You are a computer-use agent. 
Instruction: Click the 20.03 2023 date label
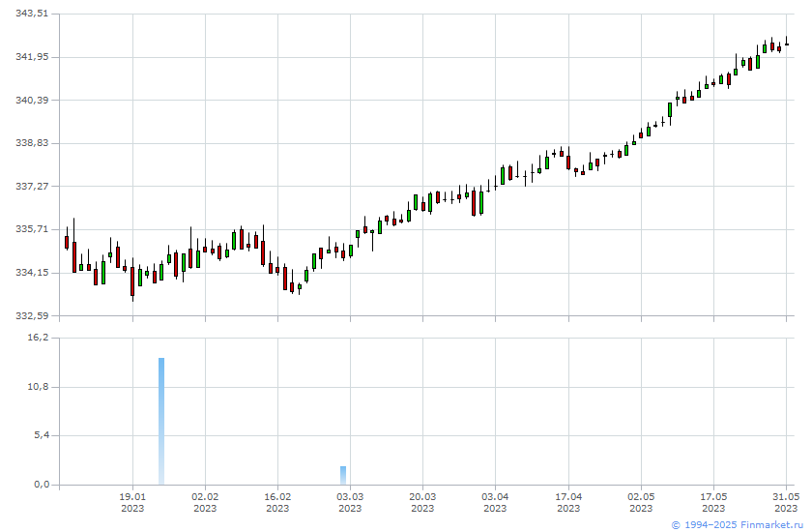coord(422,502)
